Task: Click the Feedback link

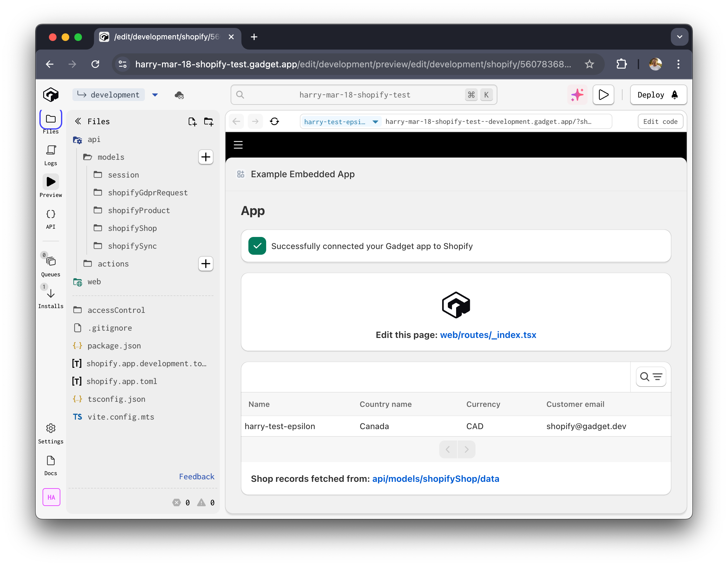Action: [197, 476]
